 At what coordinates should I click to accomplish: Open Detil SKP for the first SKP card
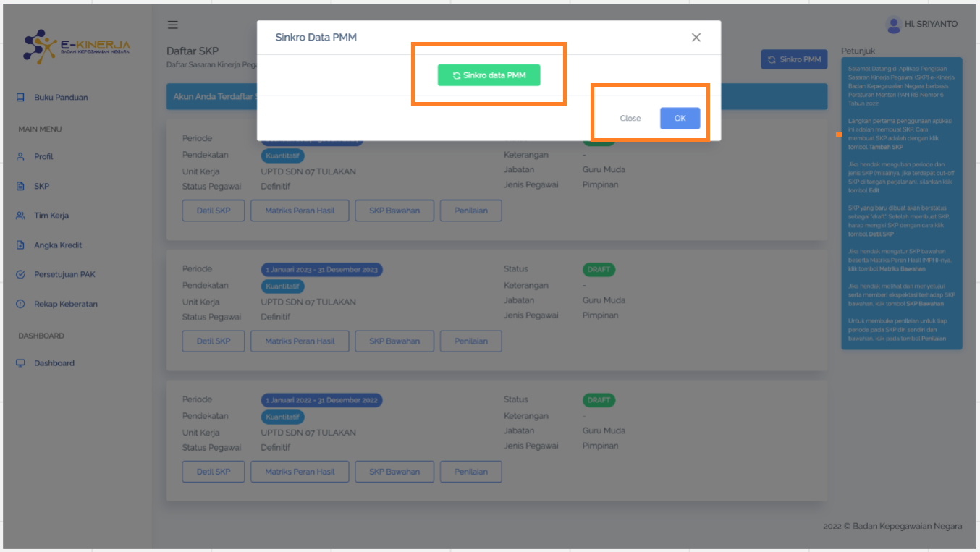[x=214, y=211]
